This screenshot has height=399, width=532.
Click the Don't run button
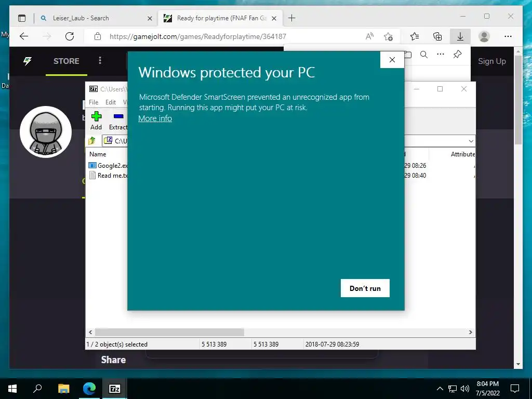pos(365,288)
